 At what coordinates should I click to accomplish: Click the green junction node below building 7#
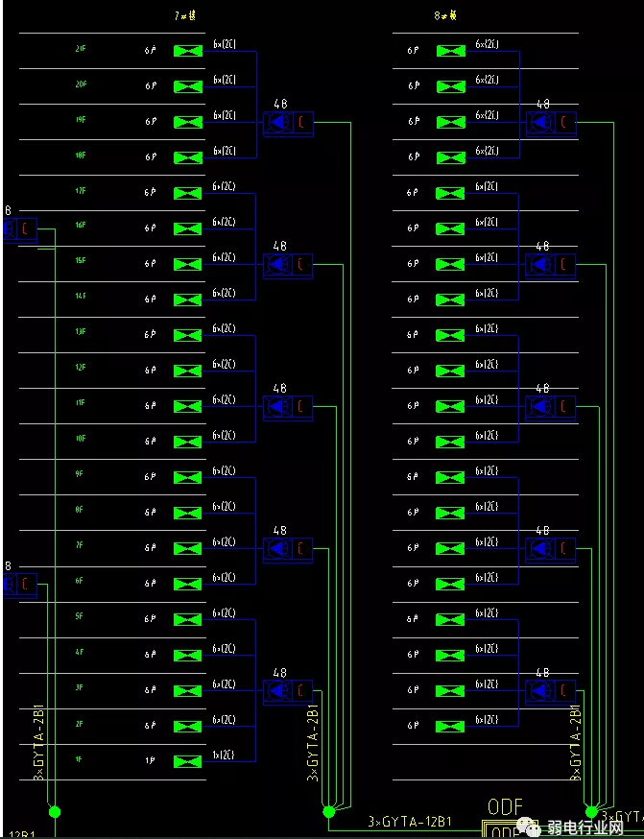[329, 812]
